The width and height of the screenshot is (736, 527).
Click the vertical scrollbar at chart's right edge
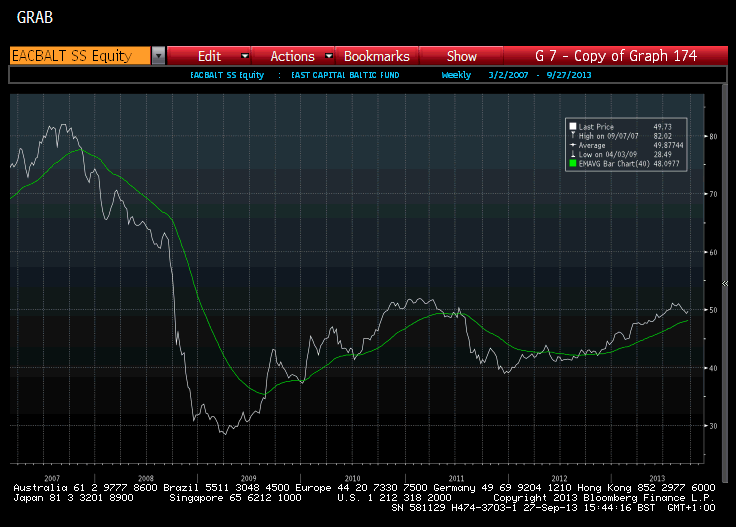pyautogui.click(x=725, y=280)
